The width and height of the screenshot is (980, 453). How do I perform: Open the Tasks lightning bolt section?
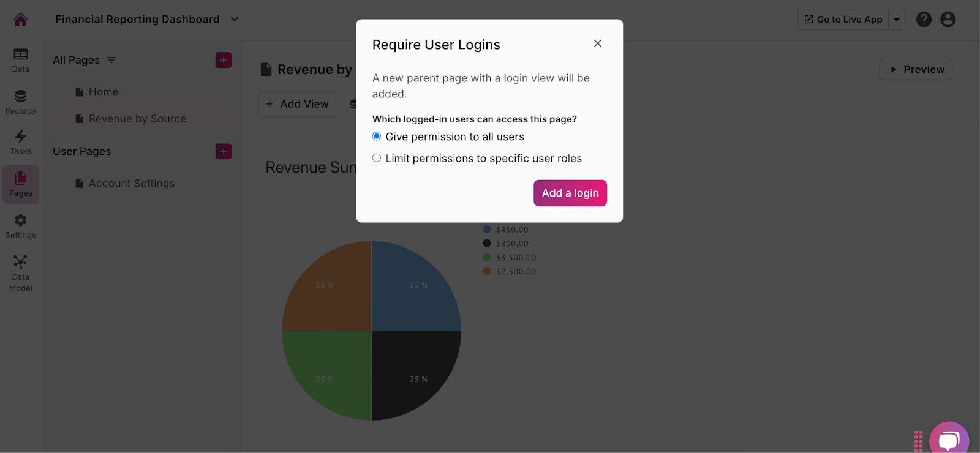click(21, 142)
